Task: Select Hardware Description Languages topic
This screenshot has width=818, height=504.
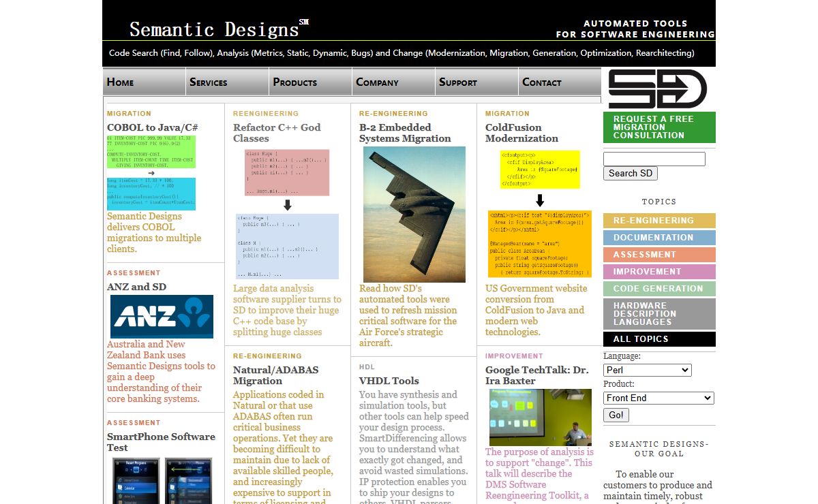Action: (659, 314)
